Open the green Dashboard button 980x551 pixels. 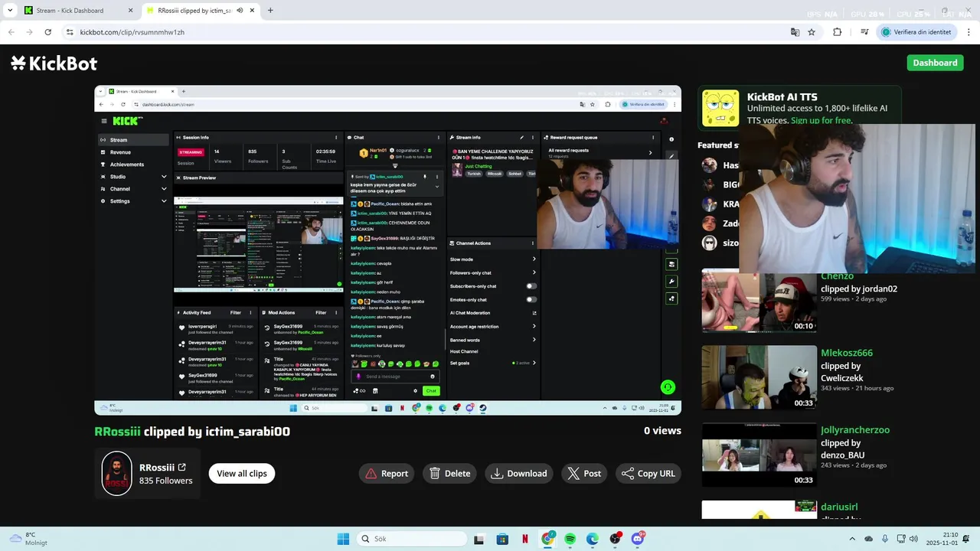coord(935,63)
